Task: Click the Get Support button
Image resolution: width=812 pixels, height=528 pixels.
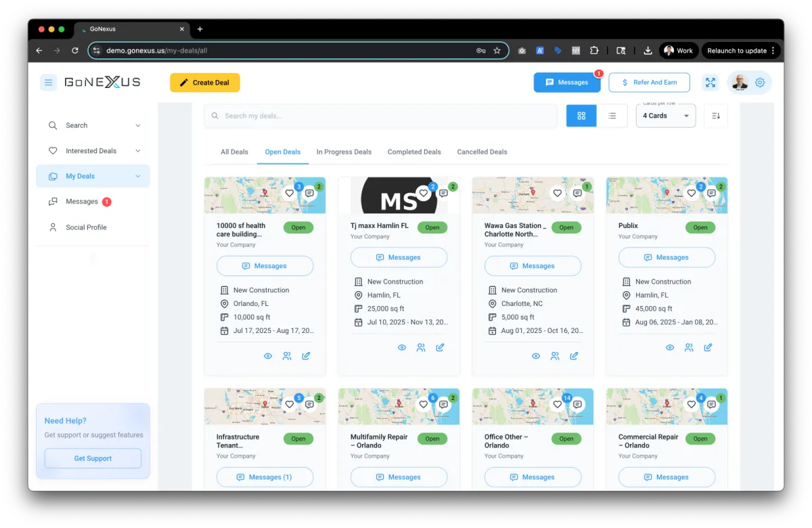Action: tap(93, 458)
